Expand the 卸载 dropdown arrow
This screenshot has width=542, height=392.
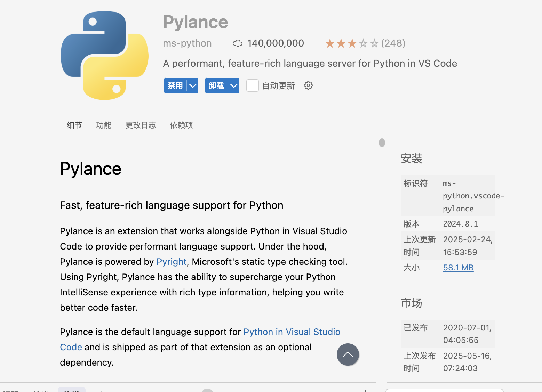pyautogui.click(x=234, y=85)
